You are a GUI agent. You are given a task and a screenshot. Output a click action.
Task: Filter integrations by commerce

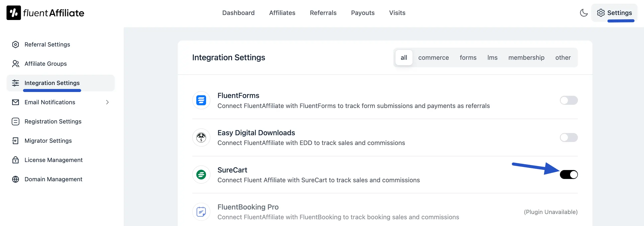[x=433, y=57]
